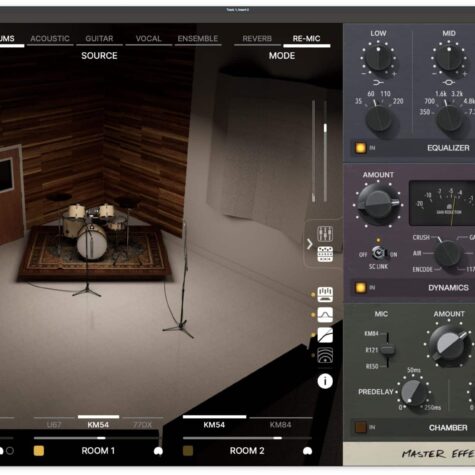Choose 77DX mic for Room 1
The image size is (475, 475).
click(142, 425)
